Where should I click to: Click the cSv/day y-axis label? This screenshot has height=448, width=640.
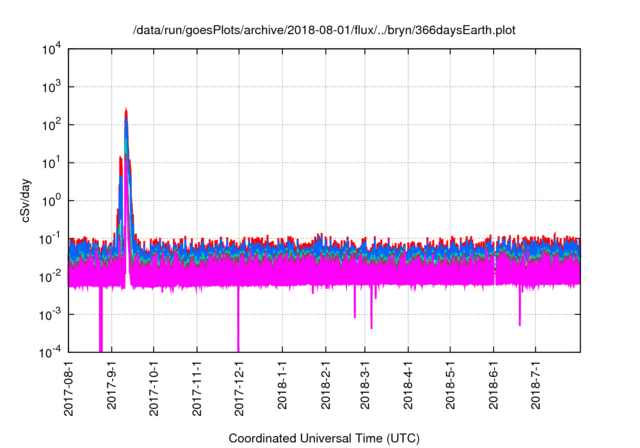tap(25, 200)
